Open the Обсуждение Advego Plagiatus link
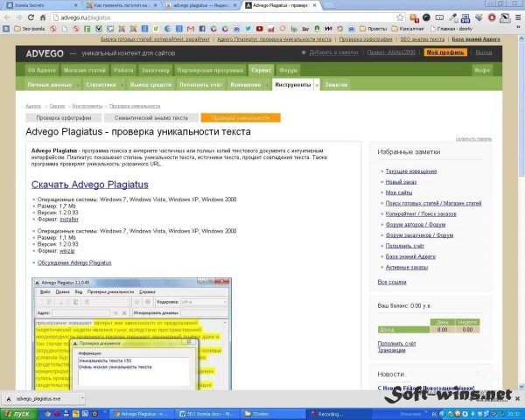 coord(74,262)
